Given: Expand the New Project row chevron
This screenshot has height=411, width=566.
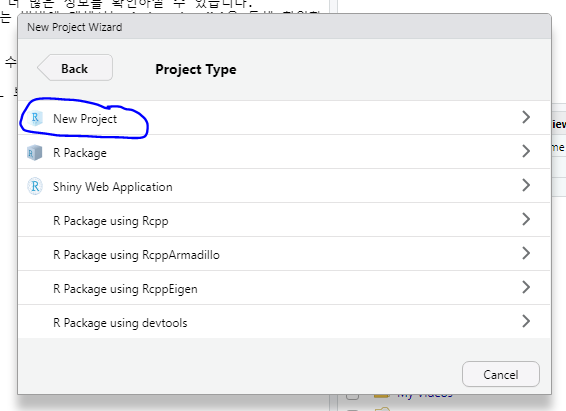Looking at the screenshot, I should pos(526,117).
